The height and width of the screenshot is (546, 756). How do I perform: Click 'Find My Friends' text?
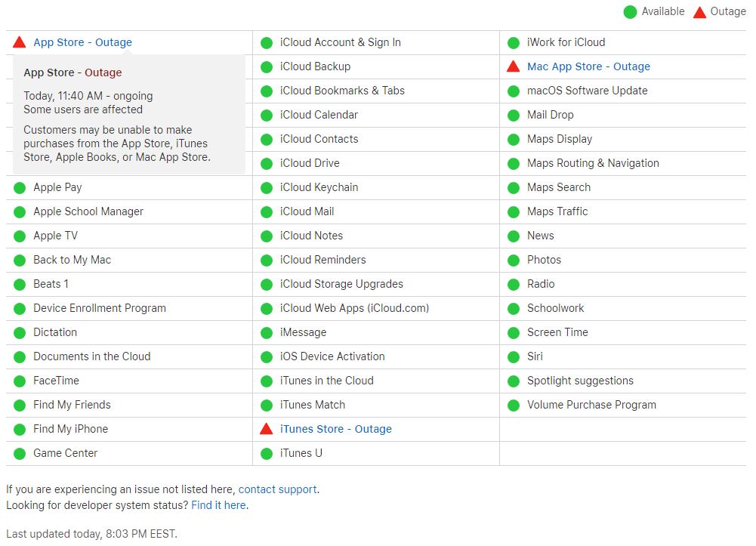click(x=72, y=405)
